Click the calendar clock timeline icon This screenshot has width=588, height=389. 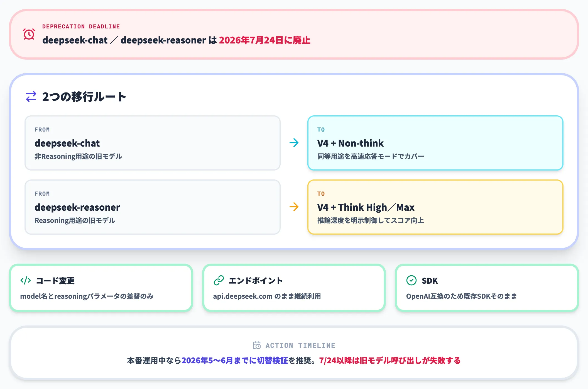[257, 345]
